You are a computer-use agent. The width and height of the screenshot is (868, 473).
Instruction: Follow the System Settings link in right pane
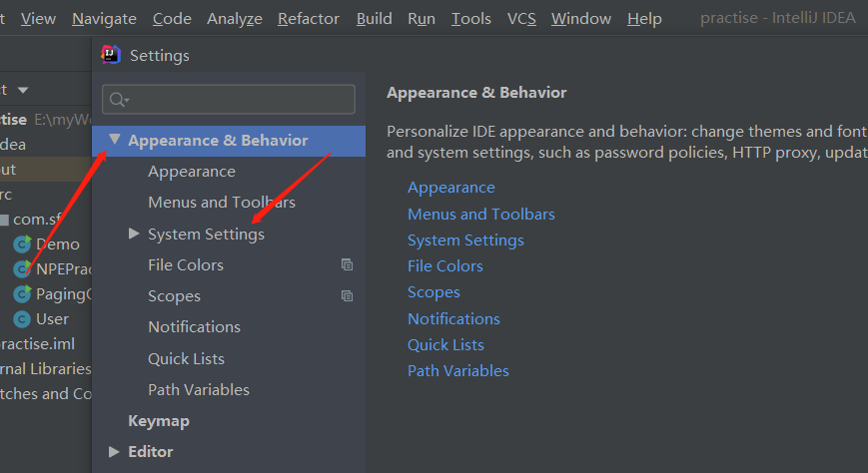coord(465,240)
